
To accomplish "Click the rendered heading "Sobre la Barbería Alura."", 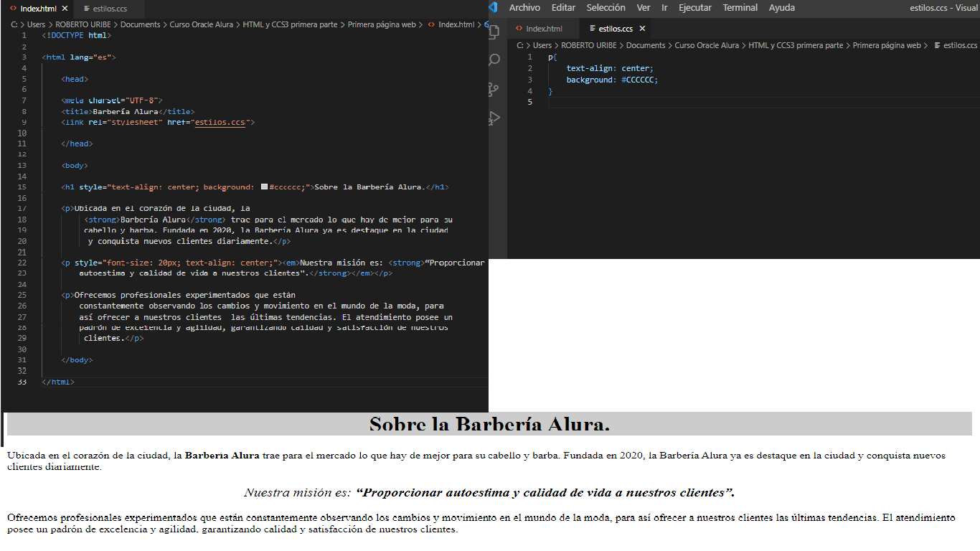I will pos(489,424).
